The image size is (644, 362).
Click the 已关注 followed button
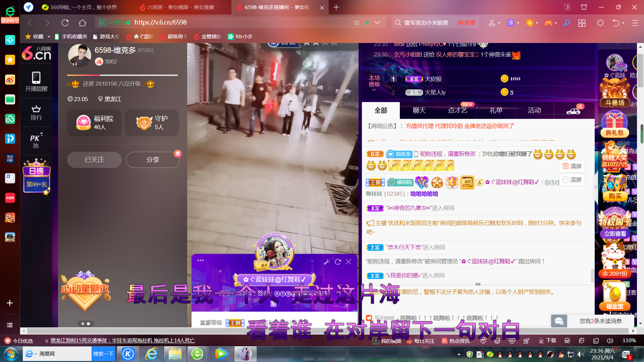(94, 160)
